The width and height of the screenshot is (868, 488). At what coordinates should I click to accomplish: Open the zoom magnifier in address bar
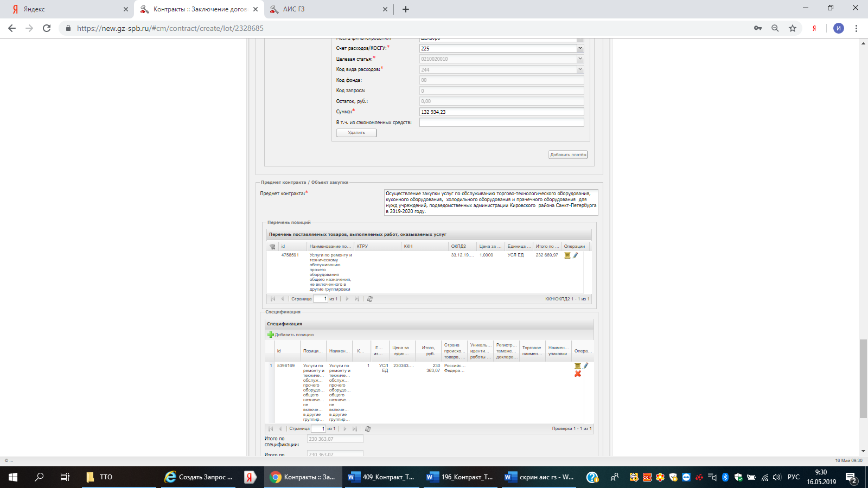[x=775, y=28]
